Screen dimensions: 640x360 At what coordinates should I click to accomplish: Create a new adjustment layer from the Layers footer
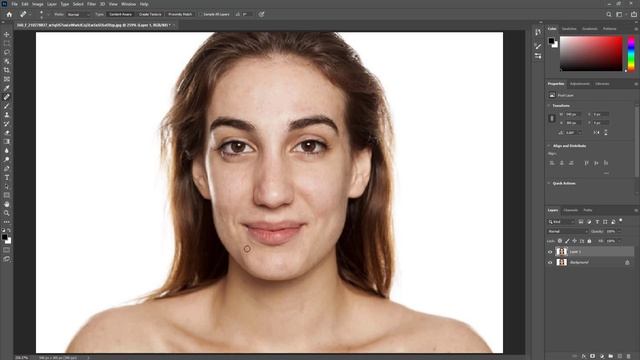pyautogui.click(x=602, y=356)
